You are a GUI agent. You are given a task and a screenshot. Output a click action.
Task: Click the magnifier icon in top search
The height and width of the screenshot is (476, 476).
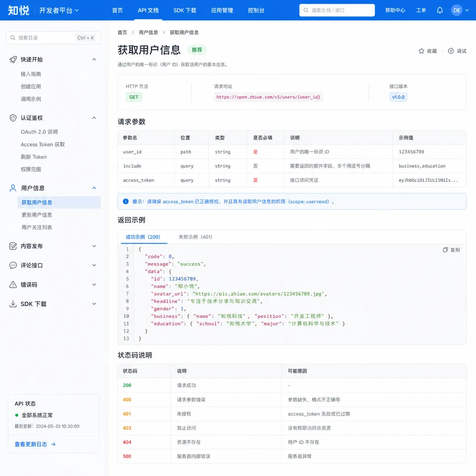click(x=306, y=10)
